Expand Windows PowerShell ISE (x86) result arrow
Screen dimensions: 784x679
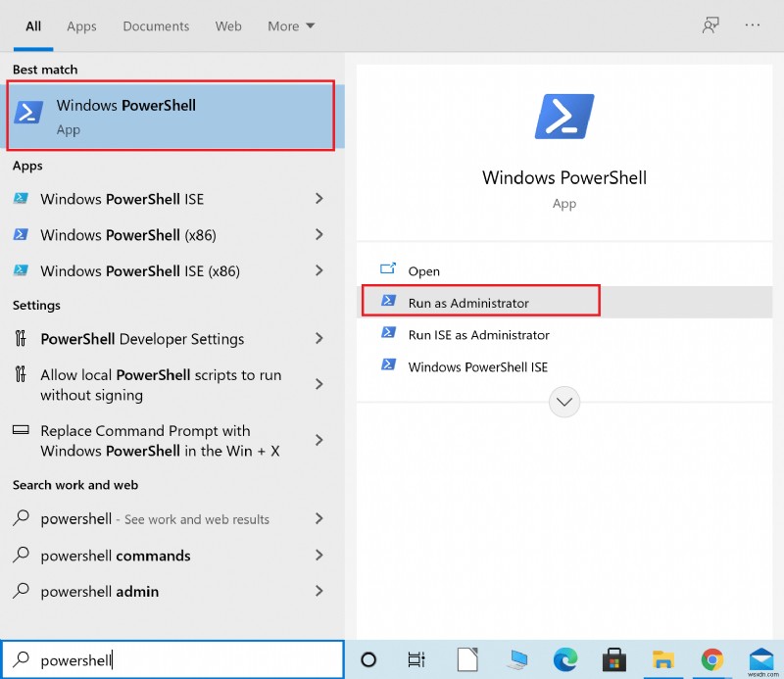tap(319, 270)
